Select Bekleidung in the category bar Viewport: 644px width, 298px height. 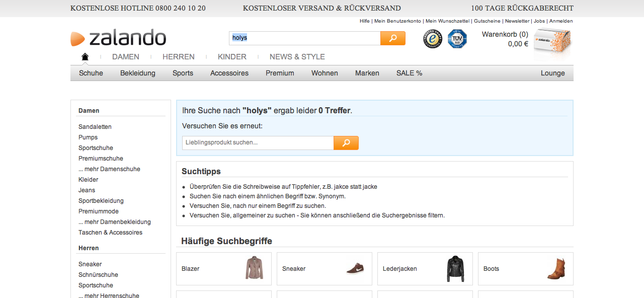tap(138, 73)
